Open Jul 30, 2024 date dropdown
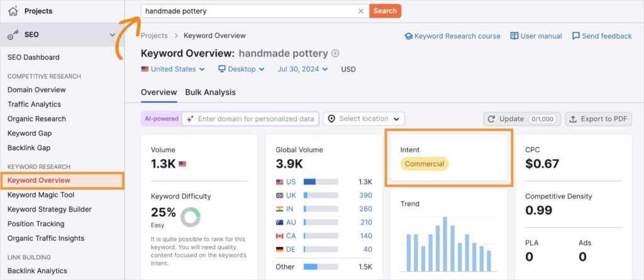The image size is (644, 280). point(303,69)
